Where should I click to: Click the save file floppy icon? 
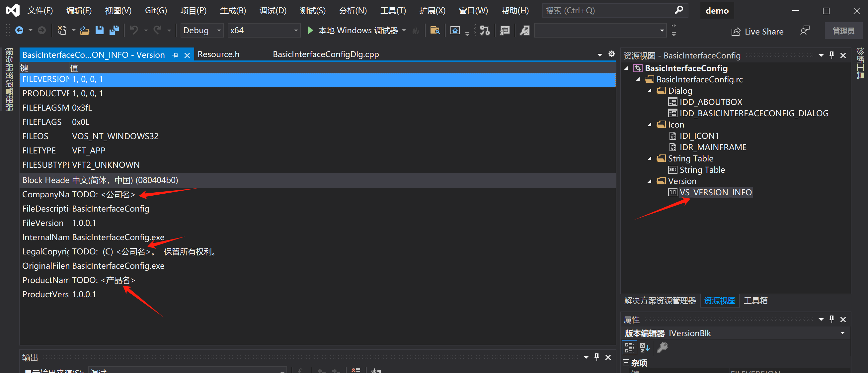pyautogui.click(x=99, y=31)
